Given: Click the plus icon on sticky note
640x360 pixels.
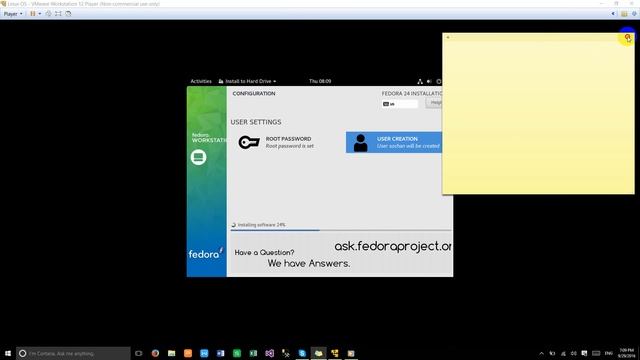Looking at the screenshot, I should [448, 37].
